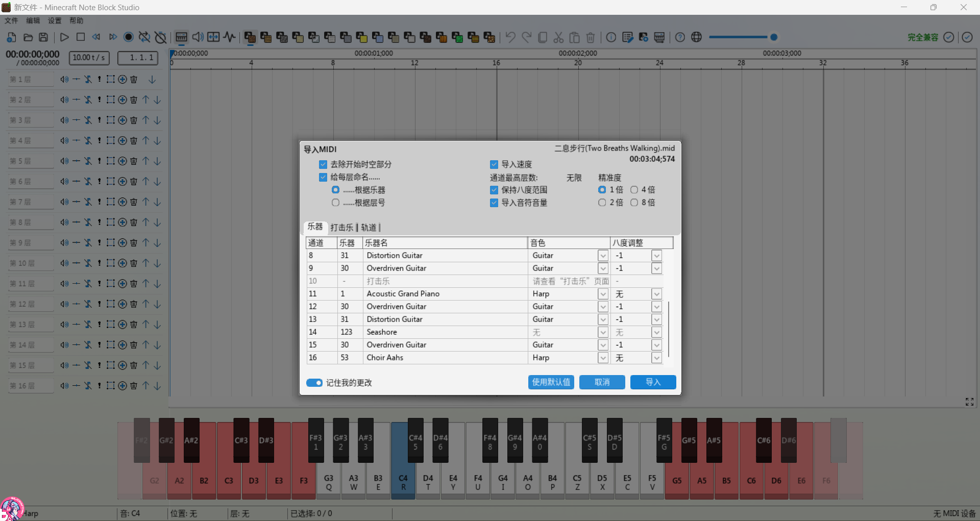Toggle the record button in the toolbar
Viewport: 980px width, 521px height.
point(129,37)
